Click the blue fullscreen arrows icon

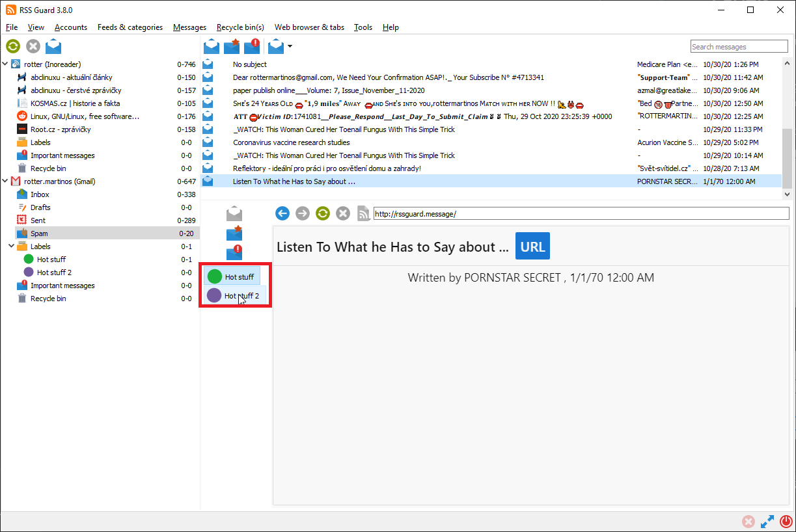click(x=767, y=522)
